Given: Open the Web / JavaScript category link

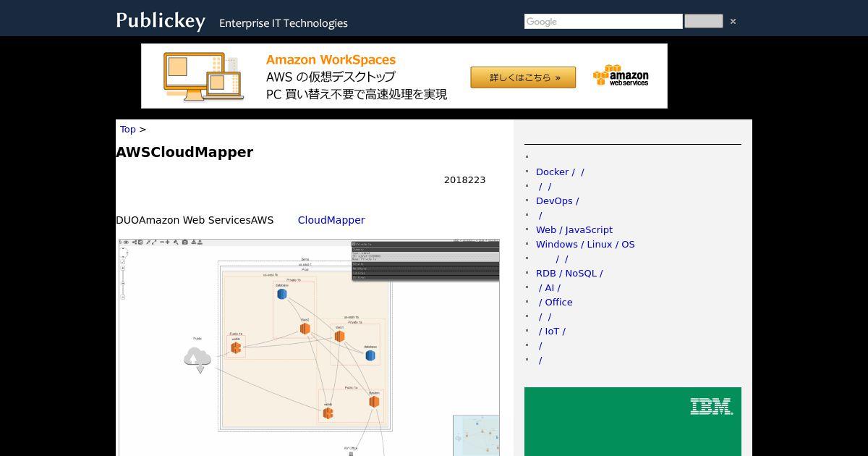Looking at the screenshot, I should (574, 229).
